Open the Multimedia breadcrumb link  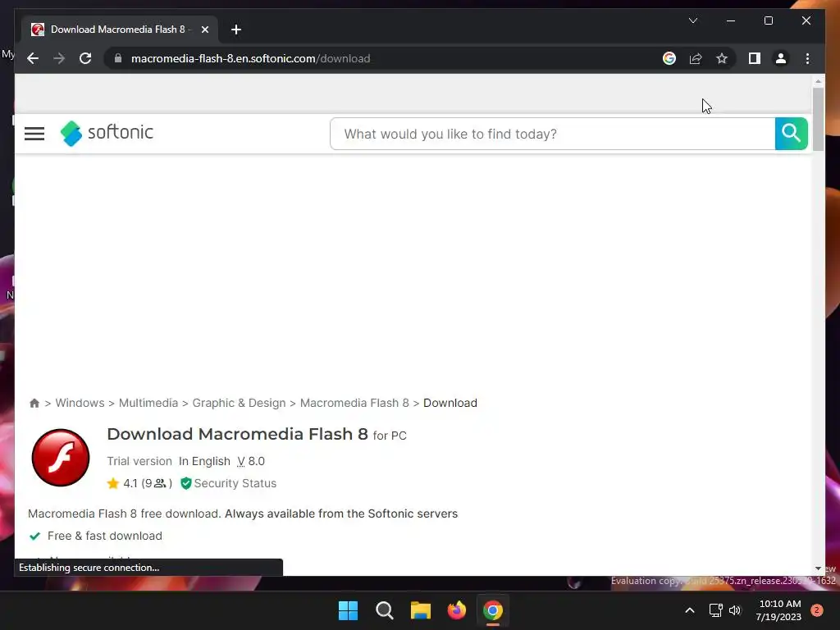tap(148, 403)
